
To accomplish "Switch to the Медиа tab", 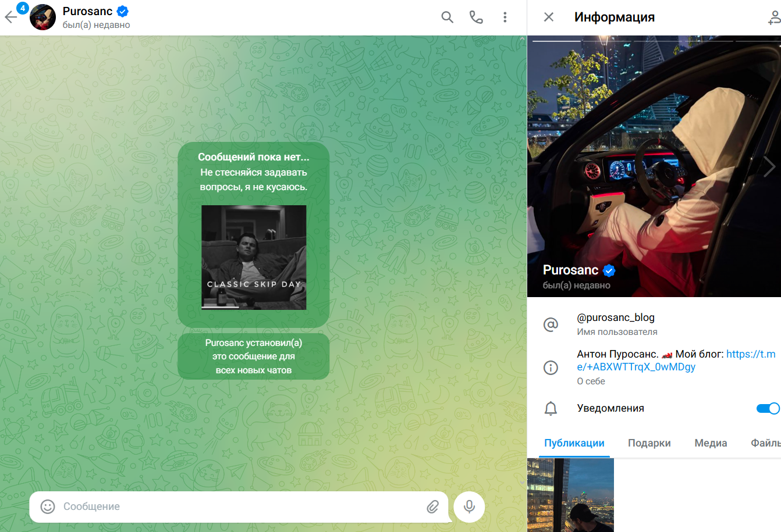I will click(711, 443).
